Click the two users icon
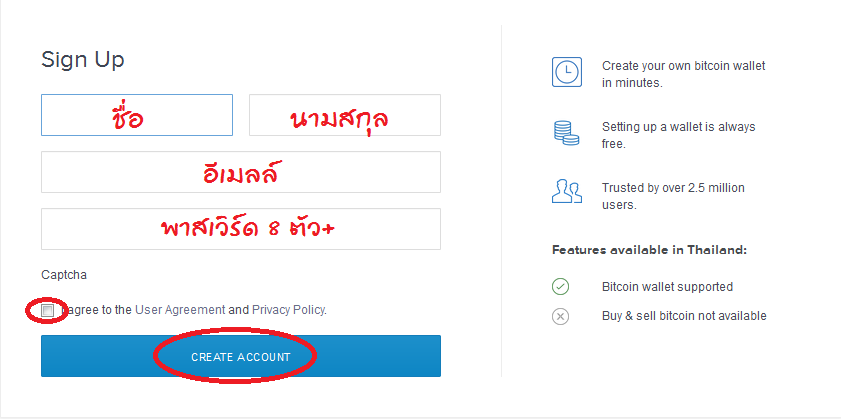The image size is (841, 419). [567, 192]
